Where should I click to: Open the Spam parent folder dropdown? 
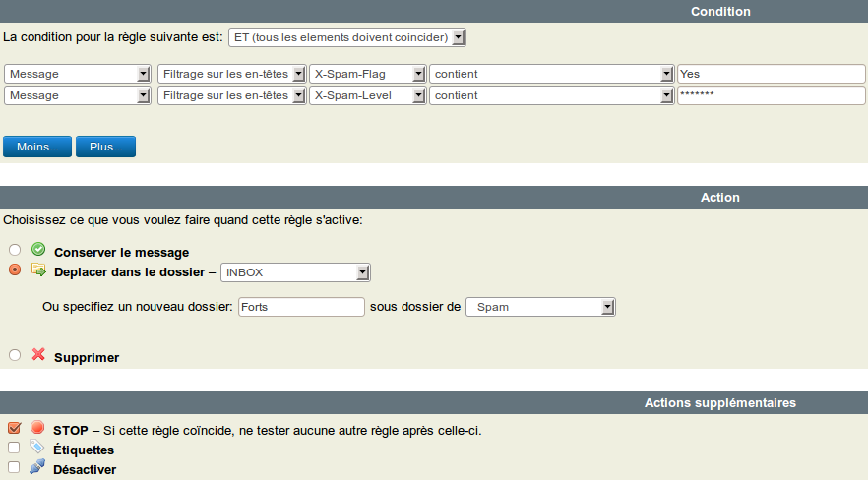coord(540,307)
